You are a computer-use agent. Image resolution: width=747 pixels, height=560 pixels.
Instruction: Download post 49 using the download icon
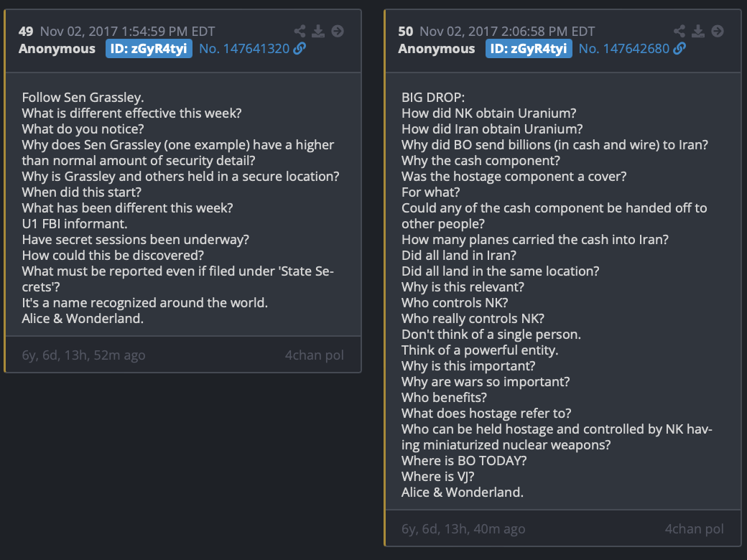click(319, 31)
